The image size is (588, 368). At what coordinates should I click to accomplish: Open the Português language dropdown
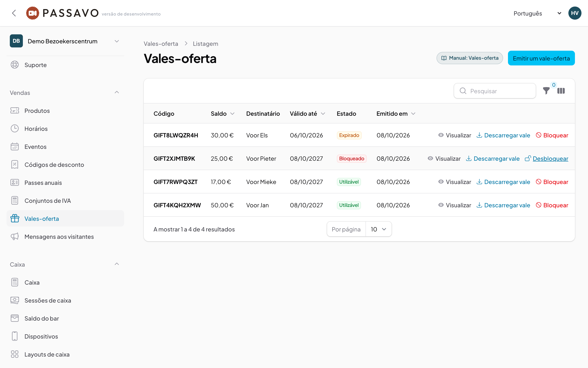pos(537,13)
